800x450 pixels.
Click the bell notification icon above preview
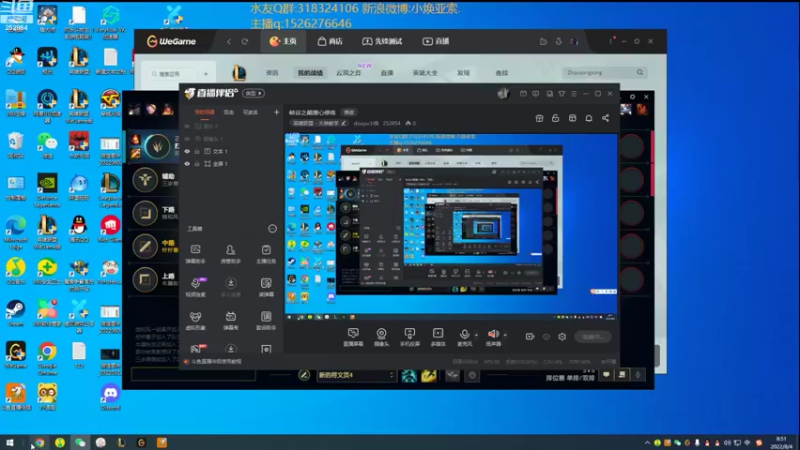pyautogui.click(x=589, y=118)
